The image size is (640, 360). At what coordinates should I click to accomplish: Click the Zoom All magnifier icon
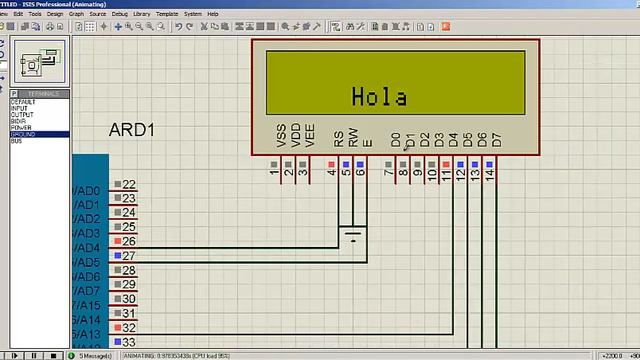coord(150,27)
